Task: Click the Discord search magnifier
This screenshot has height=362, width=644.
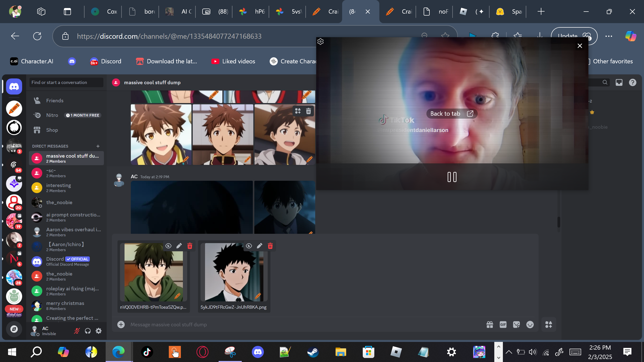Action: 605,82
